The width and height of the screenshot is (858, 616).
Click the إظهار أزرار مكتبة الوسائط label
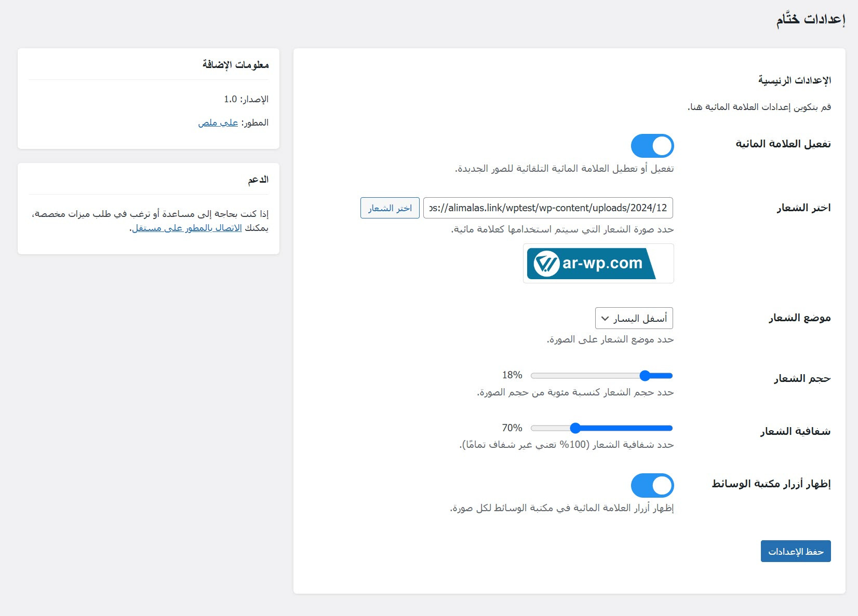coord(771,484)
